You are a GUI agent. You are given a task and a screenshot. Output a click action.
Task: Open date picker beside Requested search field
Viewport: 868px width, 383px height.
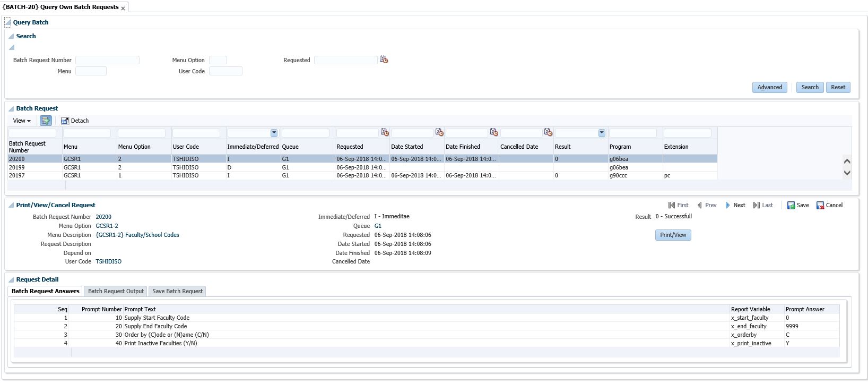(384, 59)
